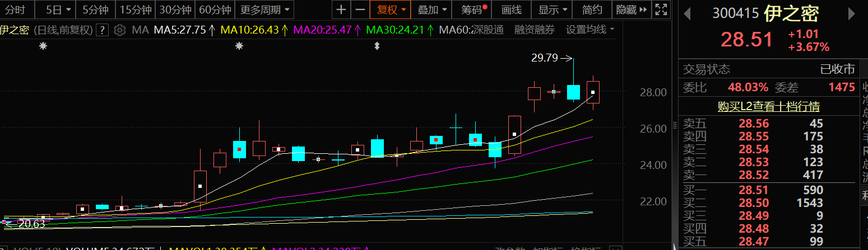This screenshot has width=868, height=250.
Task: Enter fullscreen chart with expand icon
Action: click(x=661, y=10)
